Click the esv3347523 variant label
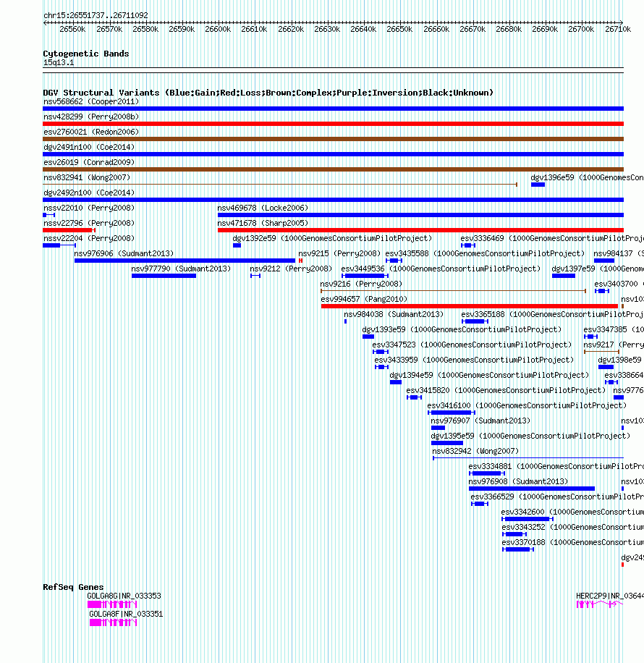 tap(472, 345)
